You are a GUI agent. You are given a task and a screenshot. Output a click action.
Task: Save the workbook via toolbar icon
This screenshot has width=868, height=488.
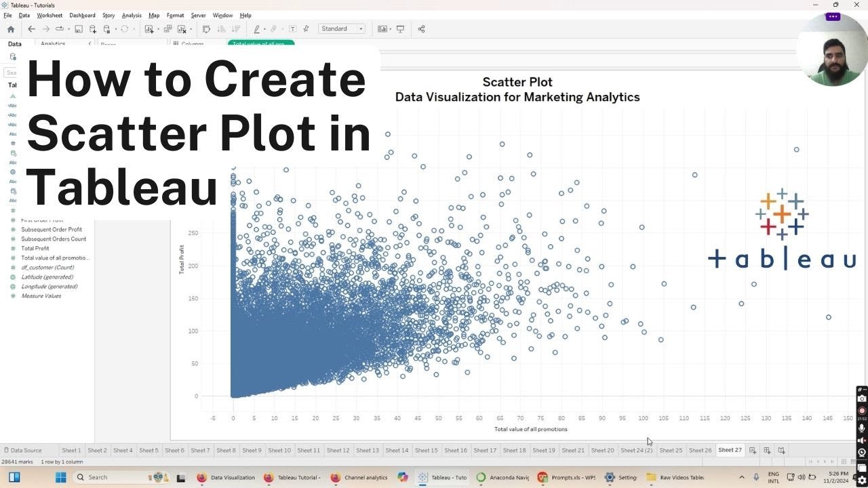(x=79, y=29)
